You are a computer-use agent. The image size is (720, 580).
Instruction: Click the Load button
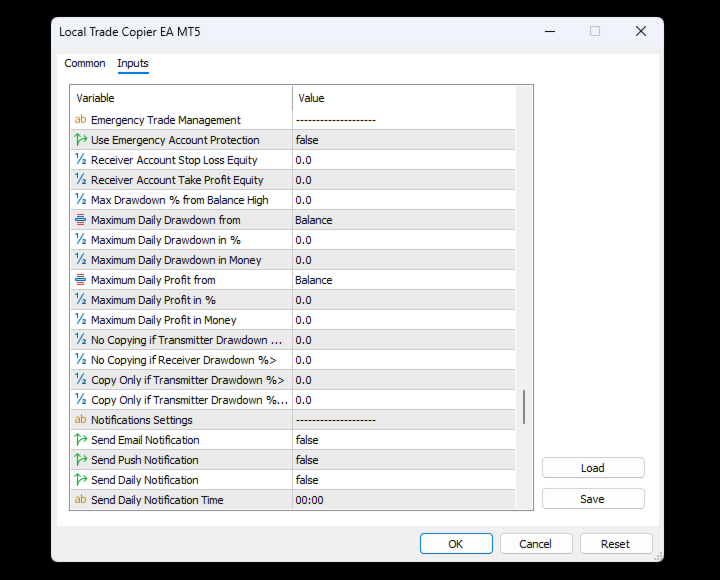coord(593,468)
